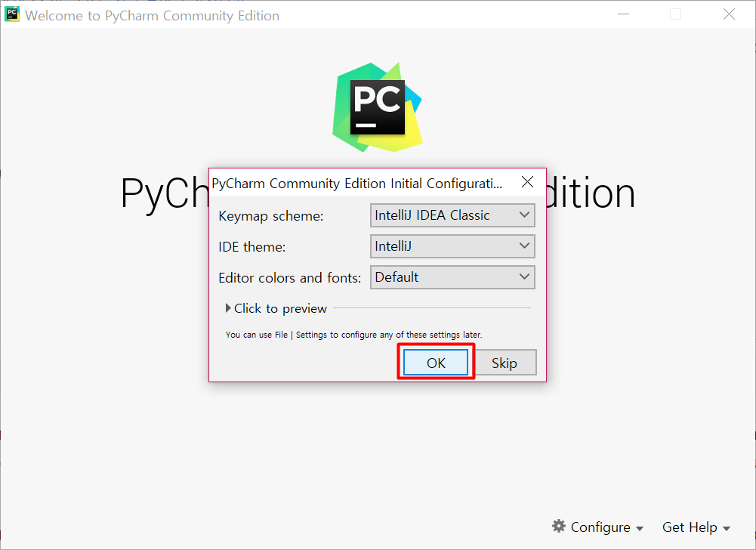This screenshot has width=756, height=550.
Task: Confirm settings with the OK button
Action: 436,363
